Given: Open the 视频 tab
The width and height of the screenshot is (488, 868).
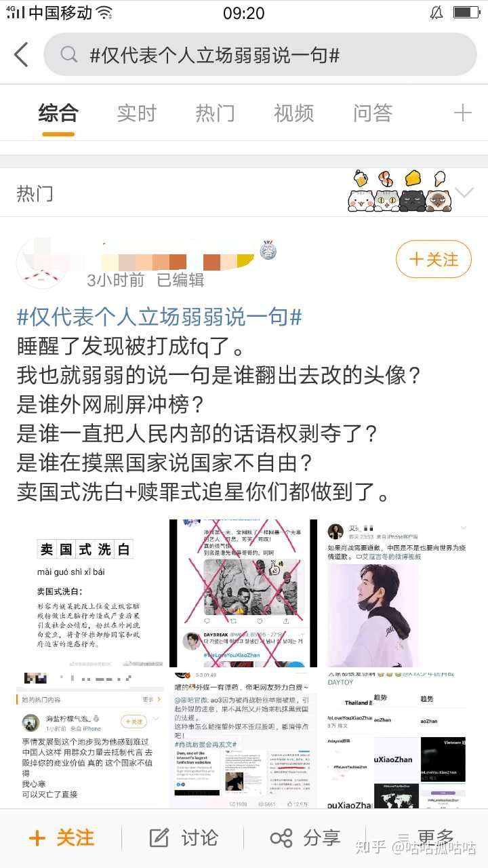Looking at the screenshot, I should click(293, 113).
